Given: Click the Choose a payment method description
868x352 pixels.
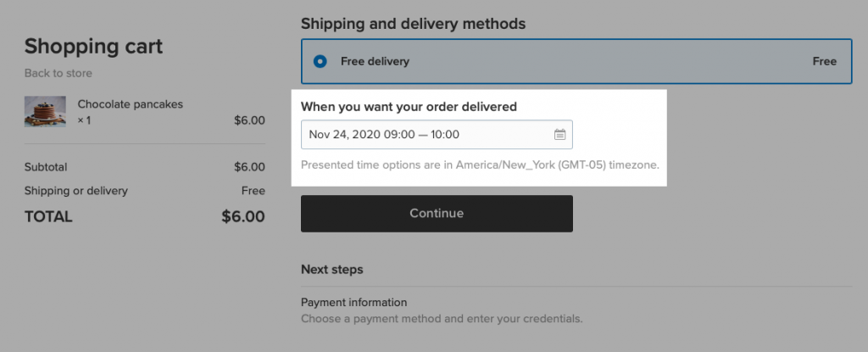Looking at the screenshot, I should (x=442, y=319).
